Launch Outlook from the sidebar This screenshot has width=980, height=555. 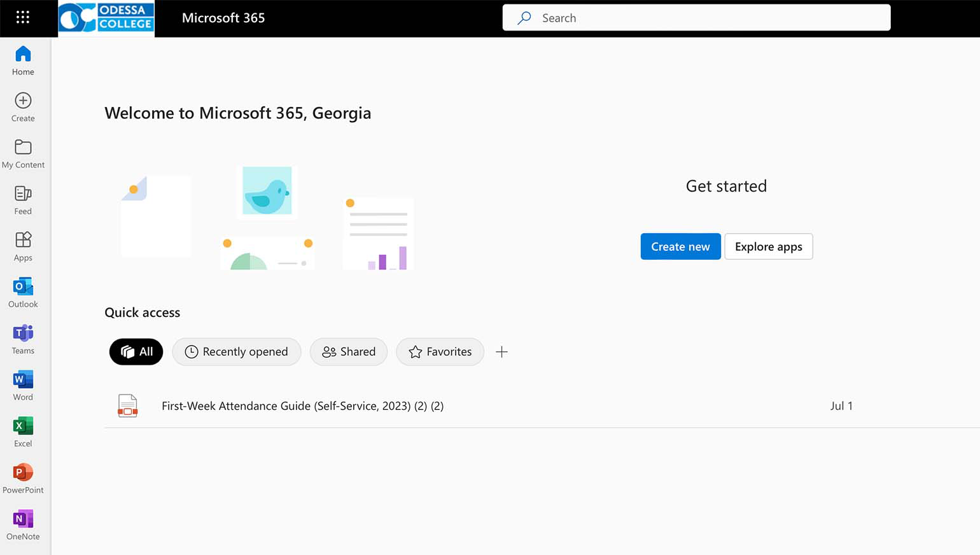[x=23, y=293]
